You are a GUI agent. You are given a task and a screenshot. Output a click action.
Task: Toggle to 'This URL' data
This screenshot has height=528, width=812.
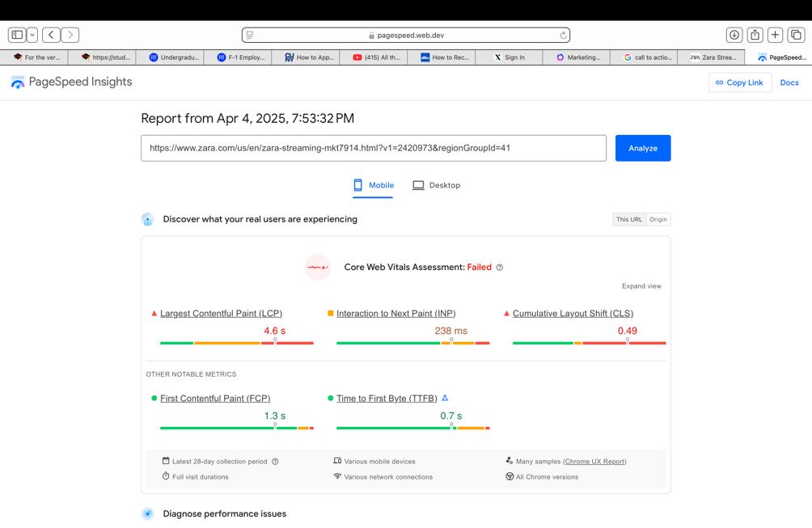[x=628, y=219]
